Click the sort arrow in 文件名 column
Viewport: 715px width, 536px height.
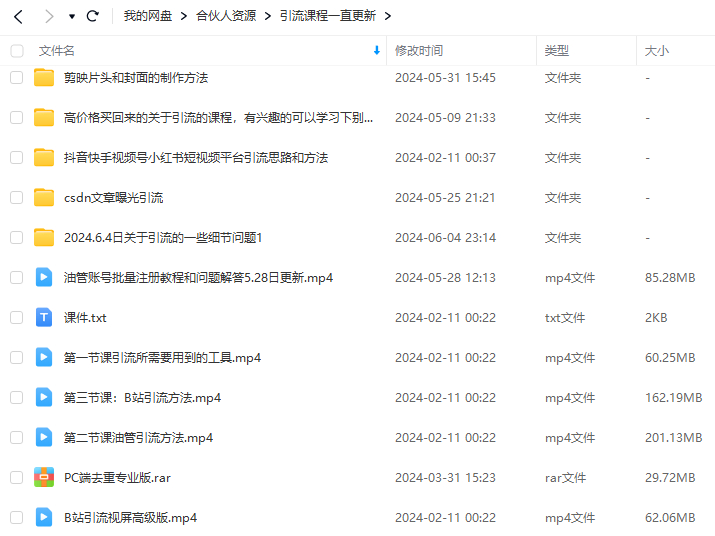click(376, 50)
